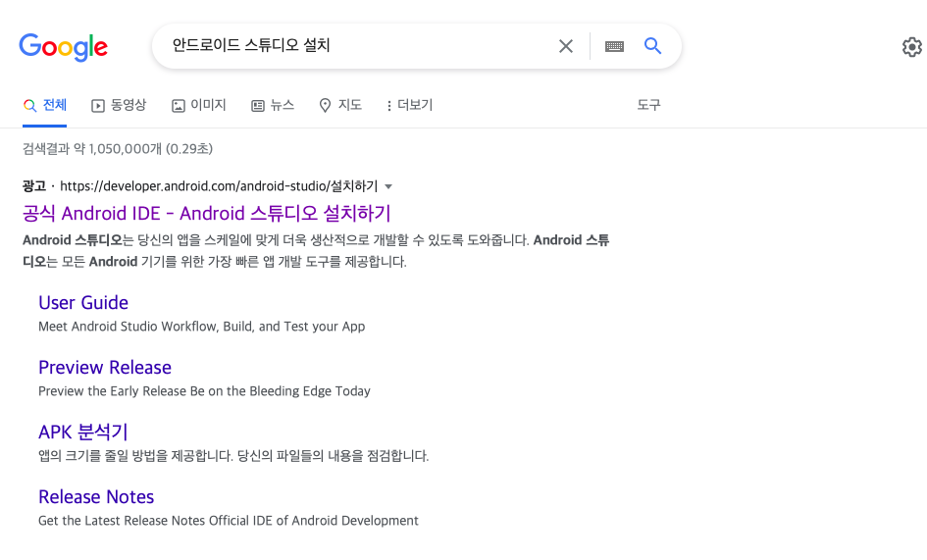Click 'Preview the Early Release' description text
The width and height of the screenshot is (927, 560).
(x=205, y=391)
